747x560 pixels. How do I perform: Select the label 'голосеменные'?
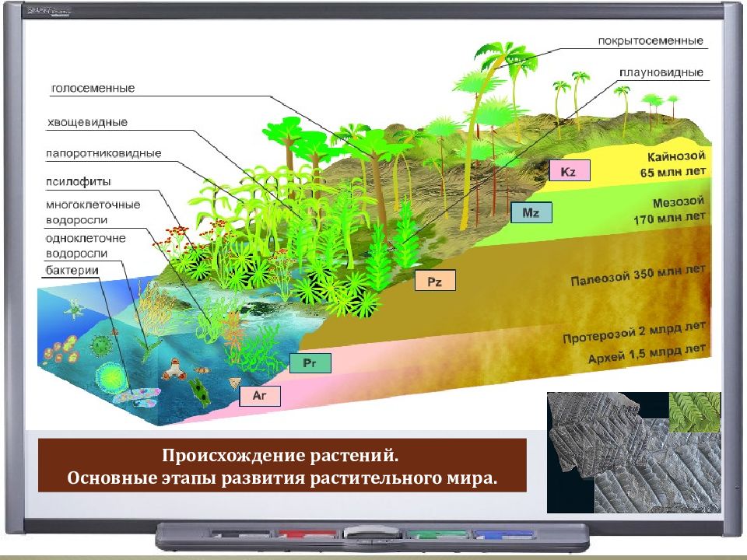click(93, 88)
